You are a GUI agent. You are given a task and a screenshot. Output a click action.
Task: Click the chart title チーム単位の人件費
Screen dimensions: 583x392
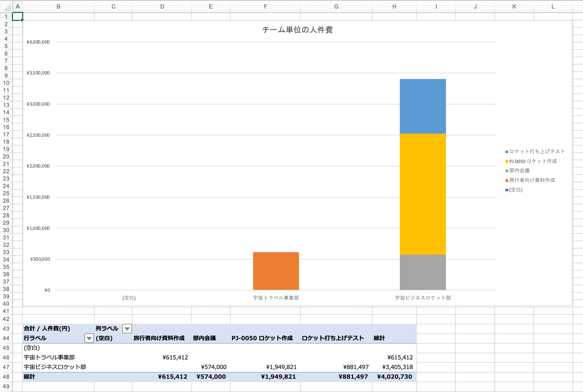pos(297,30)
